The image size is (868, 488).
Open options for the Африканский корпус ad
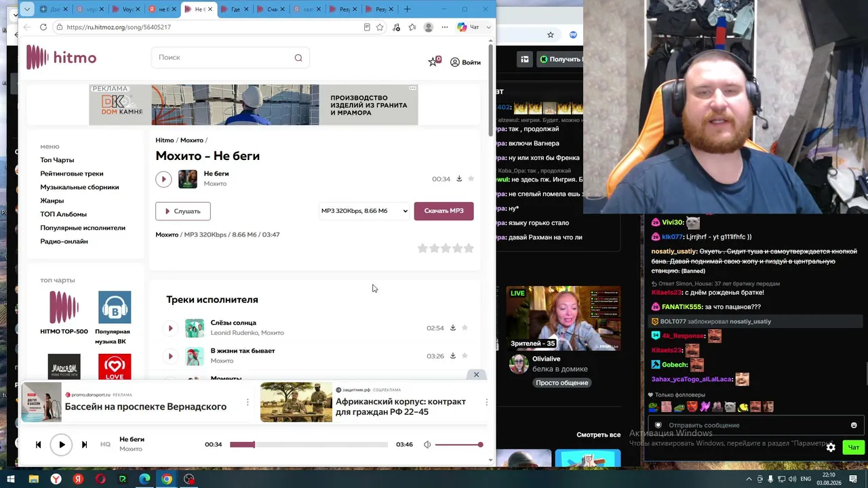coord(486,402)
